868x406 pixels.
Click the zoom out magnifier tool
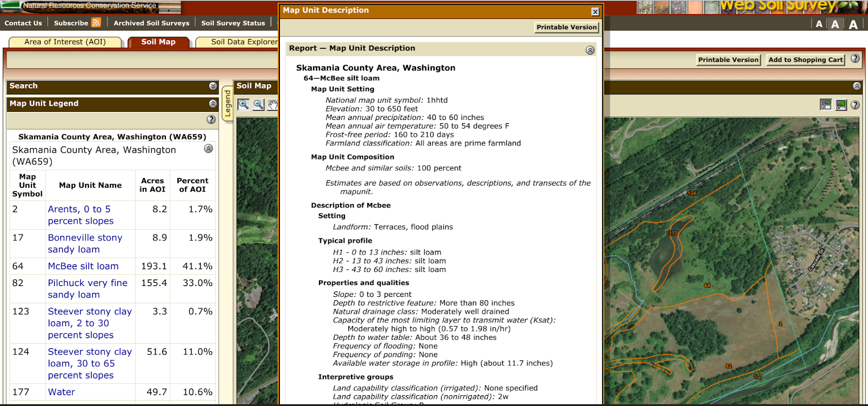click(259, 105)
